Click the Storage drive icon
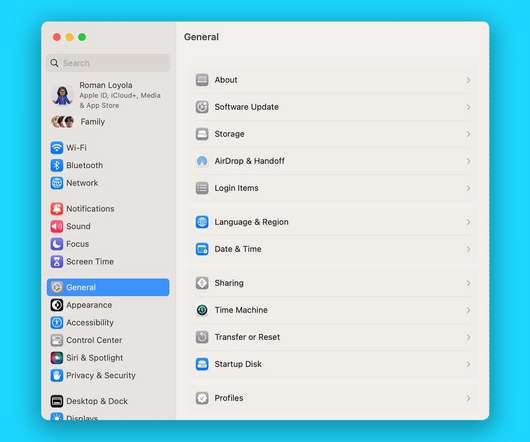This screenshot has width=530, height=442. [202, 134]
